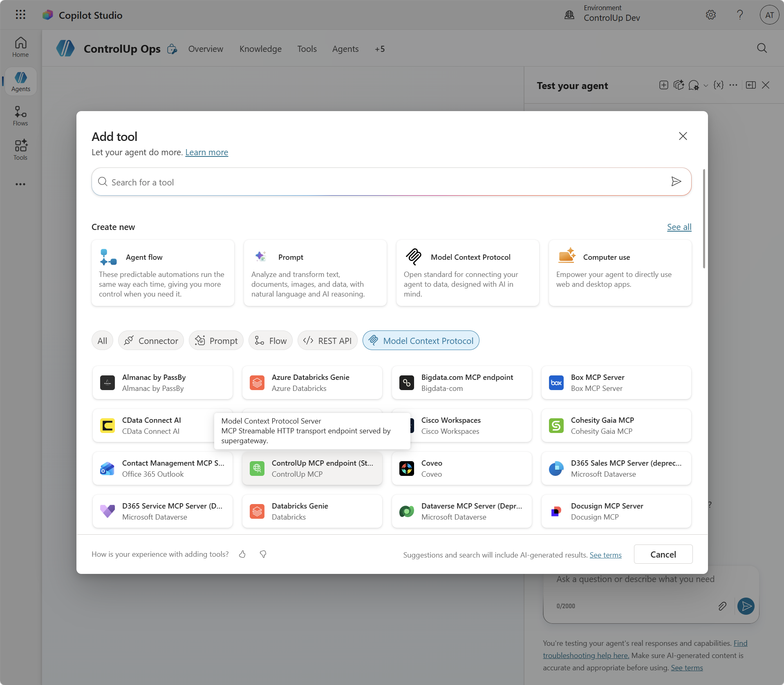Expand the +5 more tabs menu
Image resolution: width=784 pixels, height=685 pixels.
tap(380, 49)
